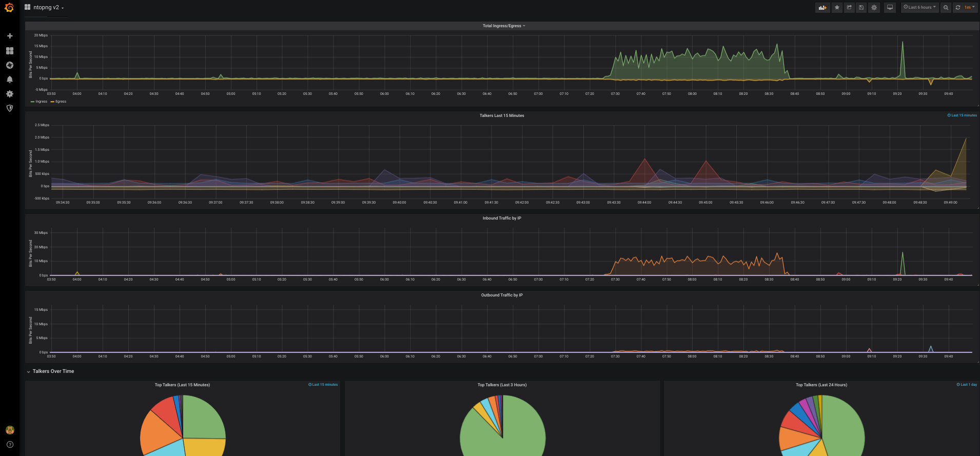Click the 20 Mbps axis label on top chart

tap(41, 35)
